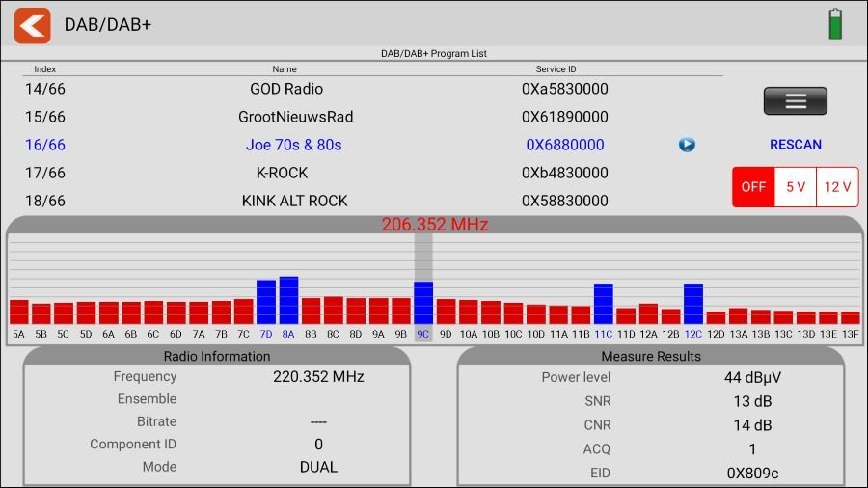Set antenna power to 12 V
The height and width of the screenshot is (488, 868).
pyautogui.click(x=837, y=187)
